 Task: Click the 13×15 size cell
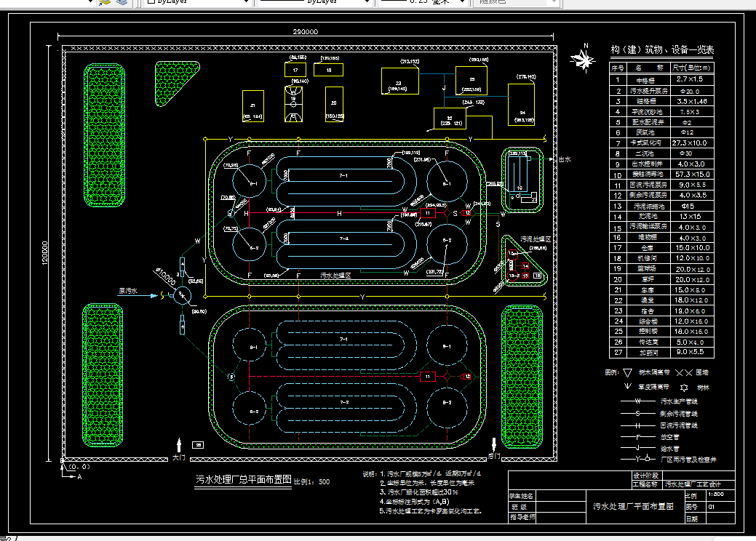(x=690, y=216)
